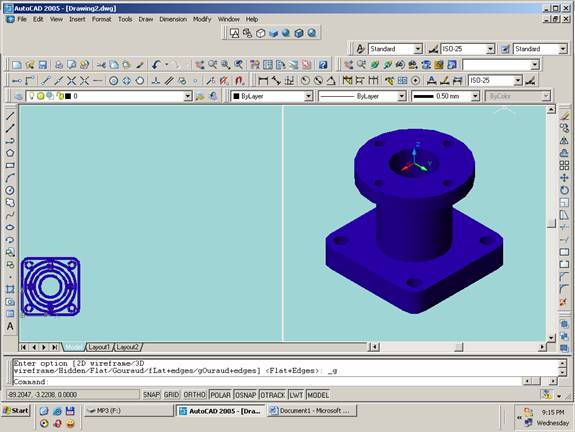
Task: Click the MP3 (F:) taskbar button
Action: tap(128, 411)
